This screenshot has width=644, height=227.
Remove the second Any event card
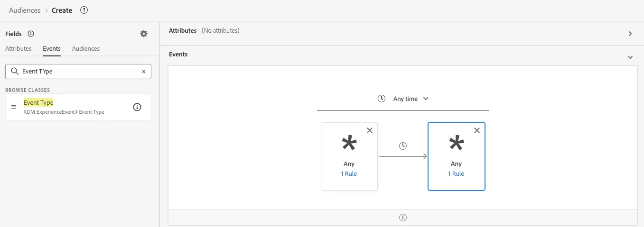pyautogui.click(x=477, y=130)
